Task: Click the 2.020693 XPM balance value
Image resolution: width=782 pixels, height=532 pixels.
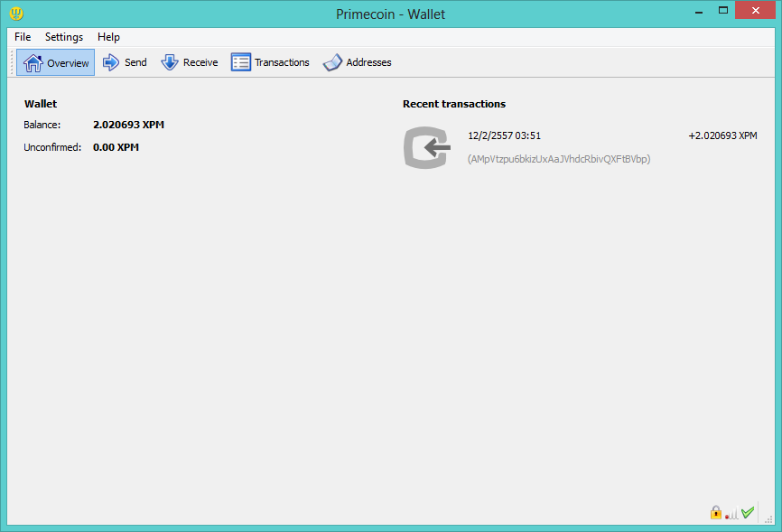Action: coord(128,125)
